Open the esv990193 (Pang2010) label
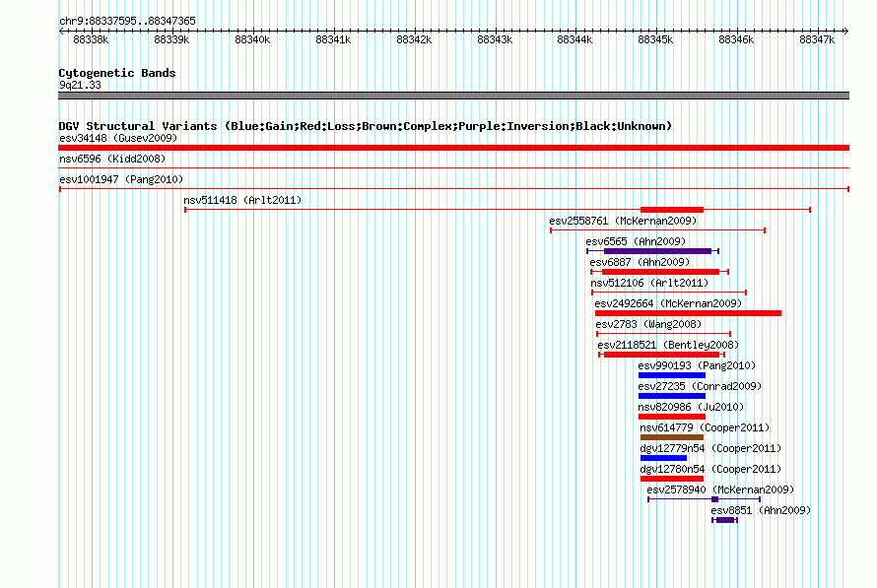 point(697,365)
